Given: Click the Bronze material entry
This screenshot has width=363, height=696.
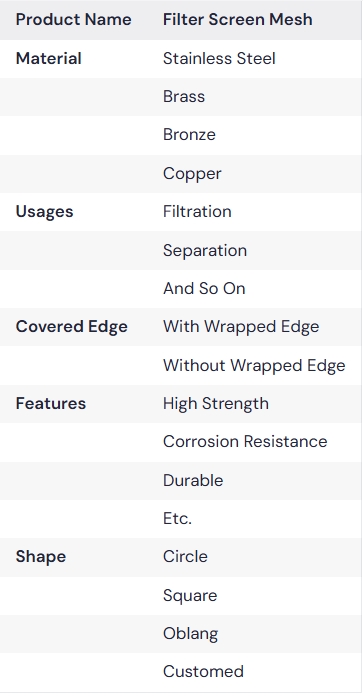Looking at the screenshot, I should pyautogui.click(x=189, y=135).
